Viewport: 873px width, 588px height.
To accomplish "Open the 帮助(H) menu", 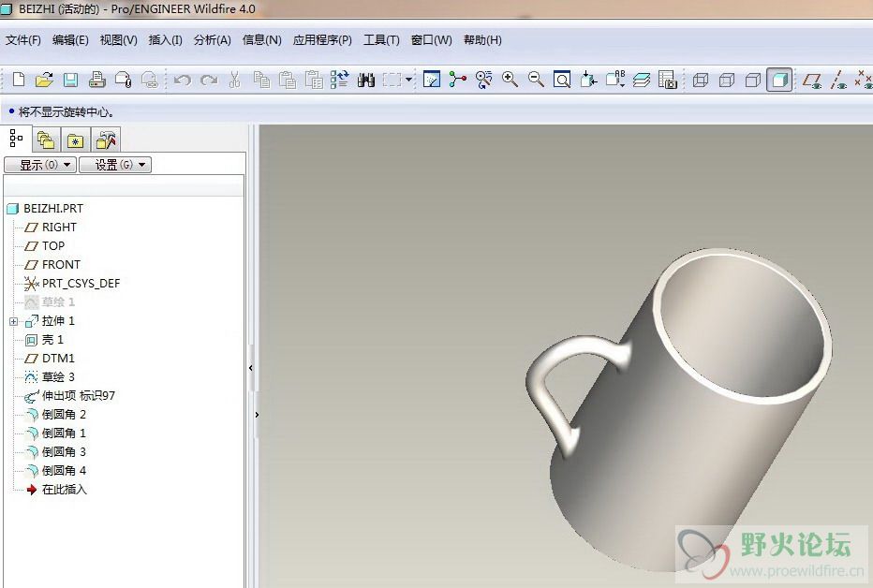I will (x=482, y=40).
